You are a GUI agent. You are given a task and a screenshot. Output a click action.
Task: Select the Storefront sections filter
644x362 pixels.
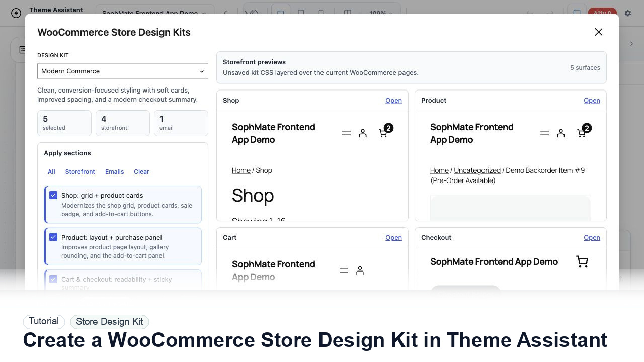(80, 172)
